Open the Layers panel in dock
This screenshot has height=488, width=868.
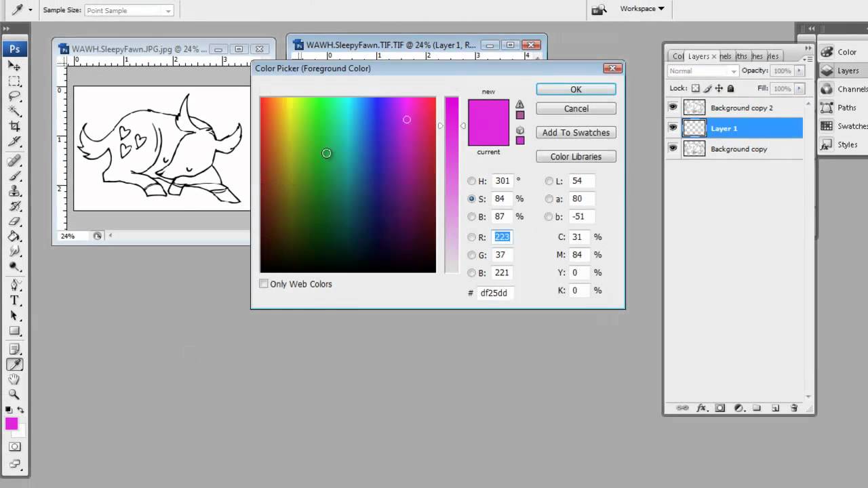click(843, 70)
